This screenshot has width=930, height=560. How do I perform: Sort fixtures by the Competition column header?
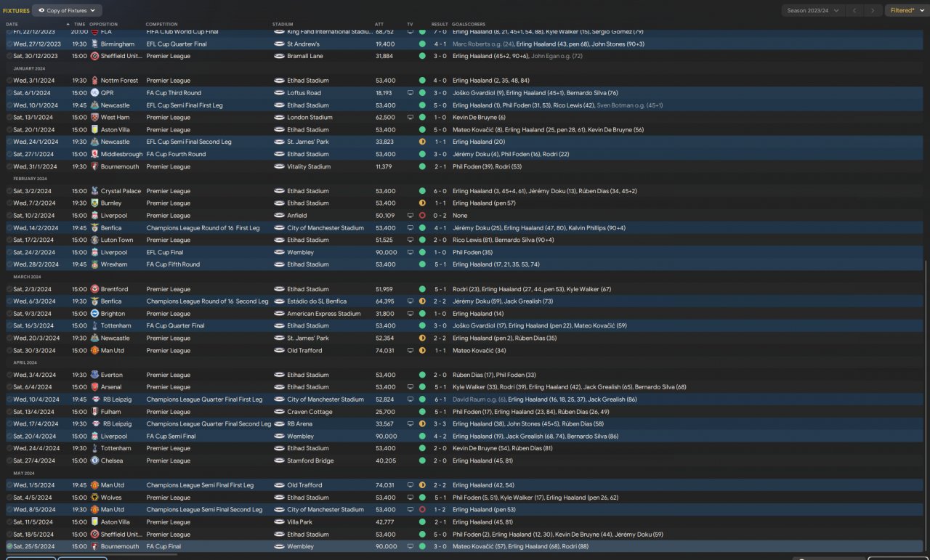click(161, 24)
